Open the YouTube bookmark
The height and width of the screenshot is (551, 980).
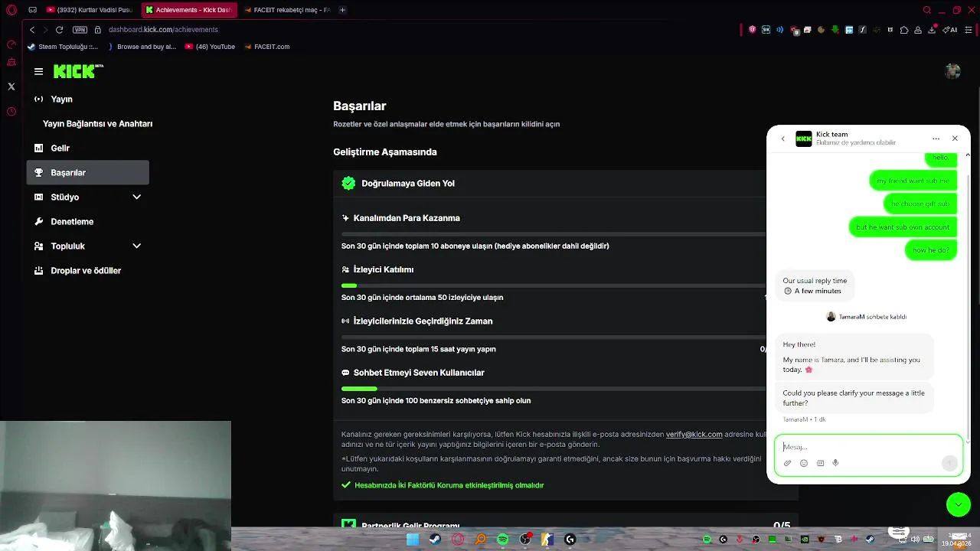coord(210,47)
